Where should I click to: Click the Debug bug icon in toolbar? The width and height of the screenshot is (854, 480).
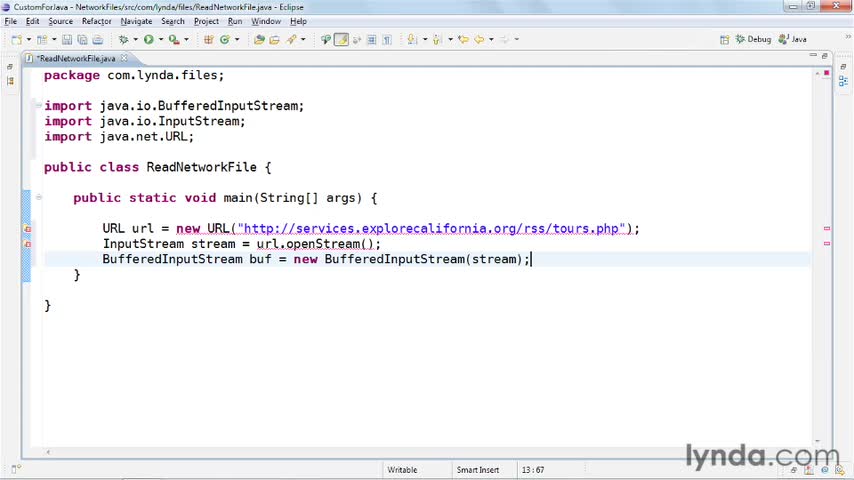(x=124, y=39)
